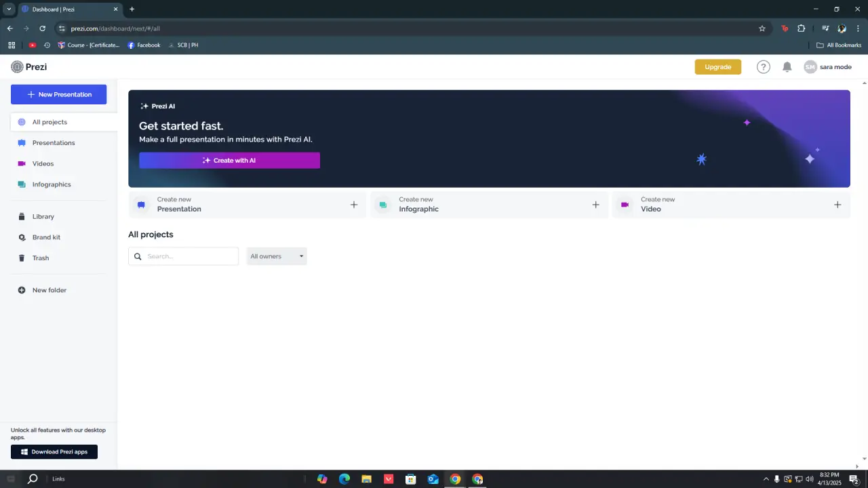Click the browser Forward arrow

(x=26, y=28)
